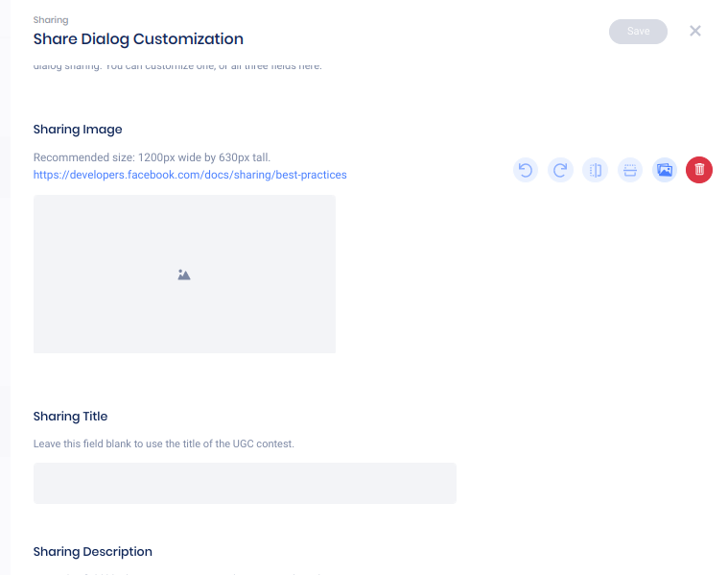Click the 'Leave this field blank' hint text

[x=176, y=443]
